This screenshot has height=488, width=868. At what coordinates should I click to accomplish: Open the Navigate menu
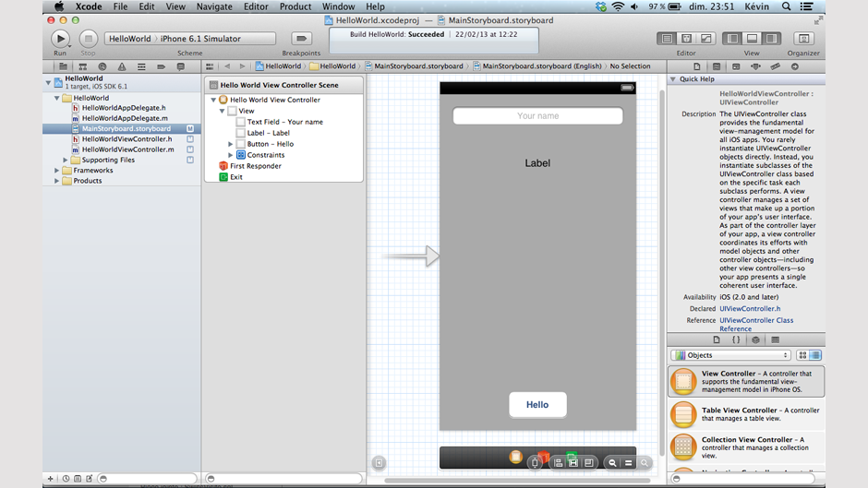coord(214,6)
